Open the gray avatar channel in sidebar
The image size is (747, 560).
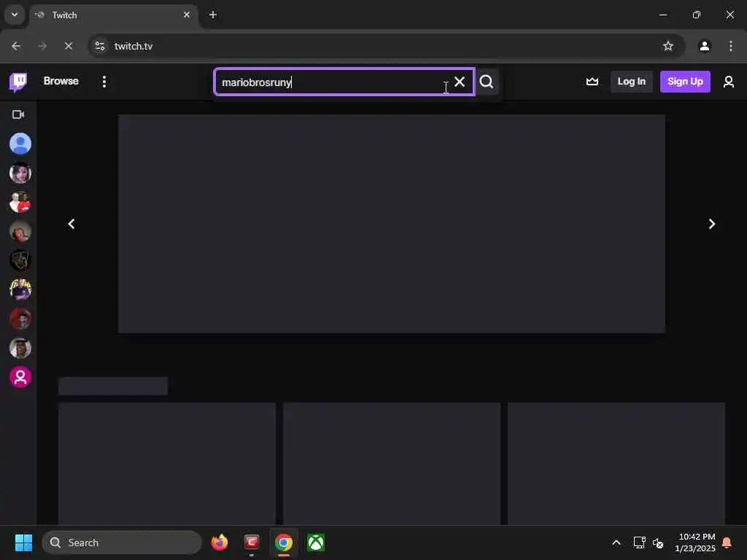tap(20, 348)
